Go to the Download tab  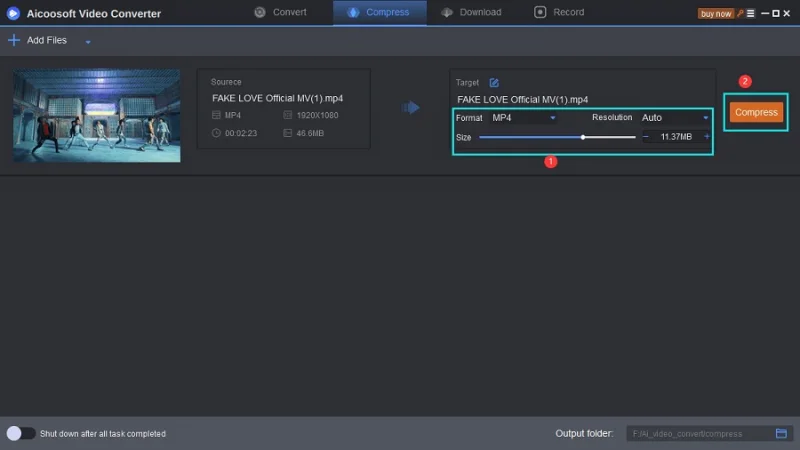(x=472, y=12)
